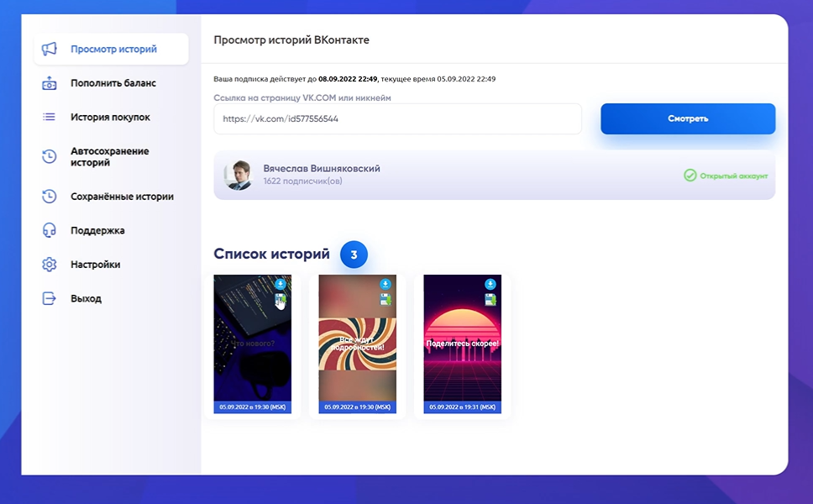813x504 pixels.
Task: Download the 'Что нового?' story via blue arrow
Action: (281, 285)
